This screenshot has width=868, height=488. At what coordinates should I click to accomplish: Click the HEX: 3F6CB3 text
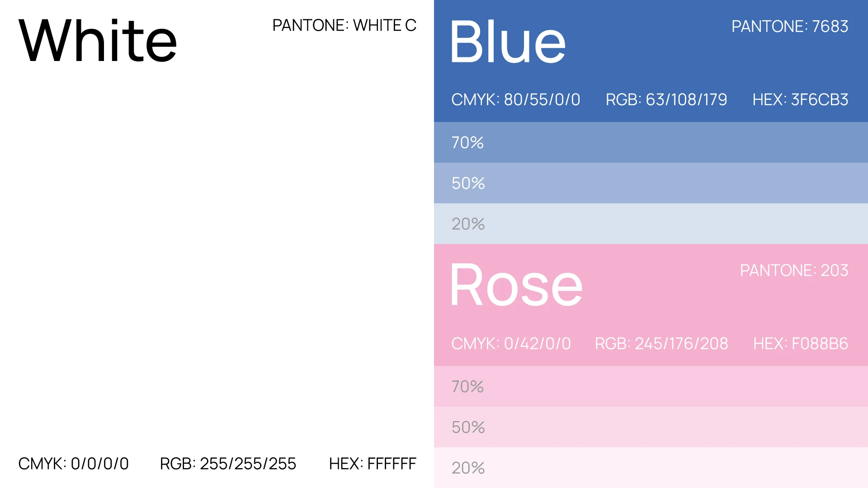coord(800,100)
